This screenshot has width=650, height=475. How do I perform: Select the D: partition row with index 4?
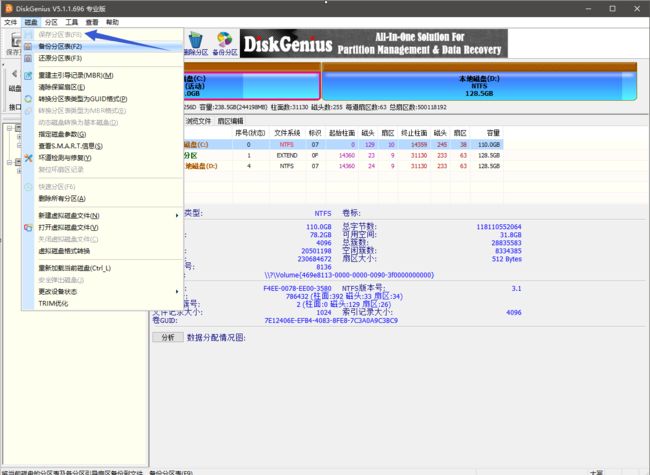(343, 166)
